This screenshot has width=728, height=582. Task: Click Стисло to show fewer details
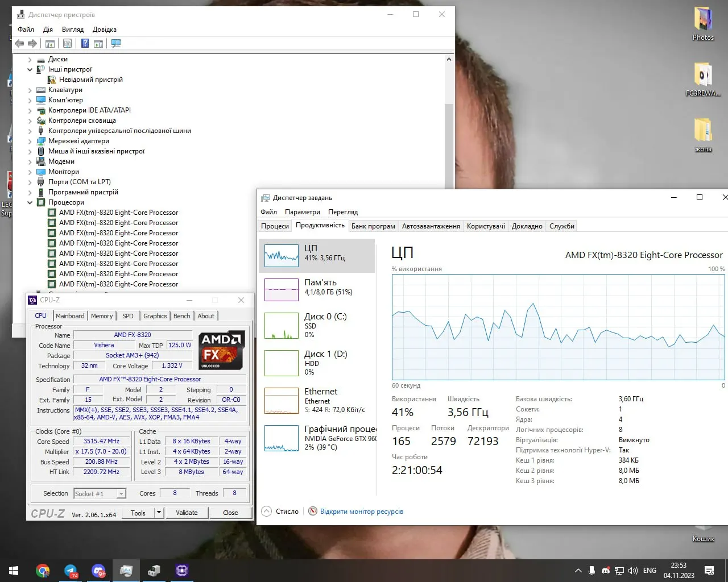[280, 512]
